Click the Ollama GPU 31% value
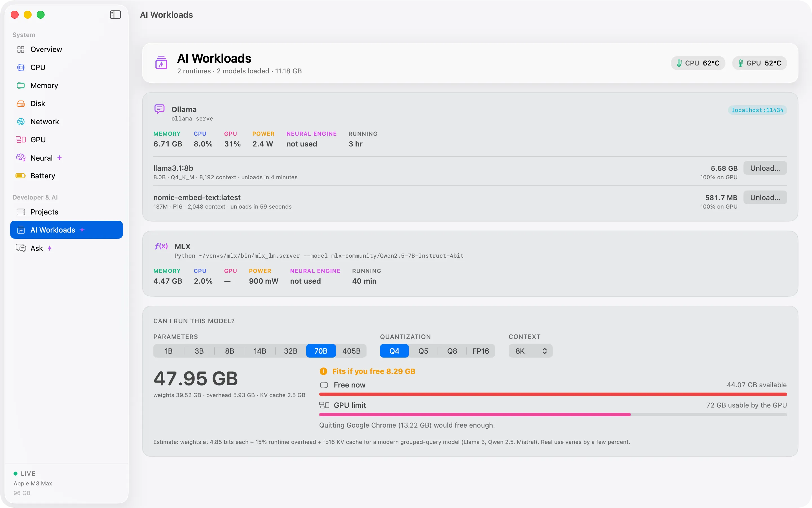Image resolution: width=812 pixels, height=508 pixels. pos(232,144)
